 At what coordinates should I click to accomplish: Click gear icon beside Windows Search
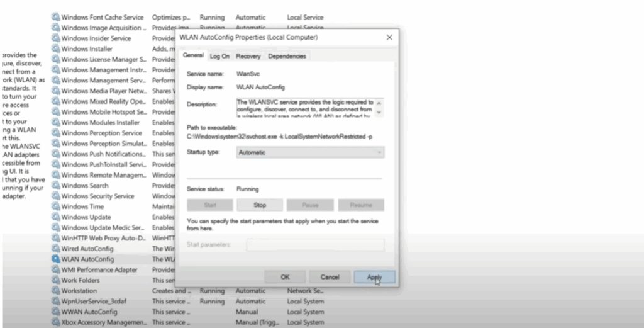tap(56, 185)
